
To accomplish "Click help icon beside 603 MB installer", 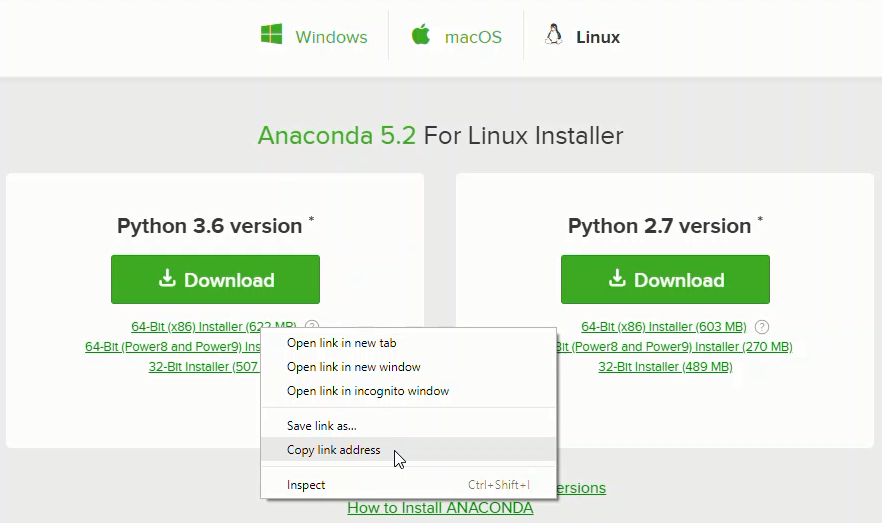I will pyautogui.click(x=762, y=327).
